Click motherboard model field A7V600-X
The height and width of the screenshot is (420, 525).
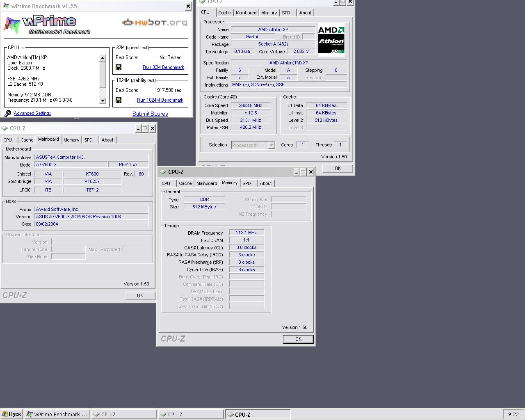click(x=71, y=164)
